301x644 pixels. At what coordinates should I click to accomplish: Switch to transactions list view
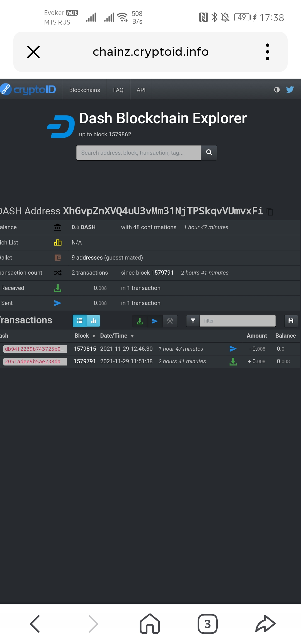click(80, 321)
